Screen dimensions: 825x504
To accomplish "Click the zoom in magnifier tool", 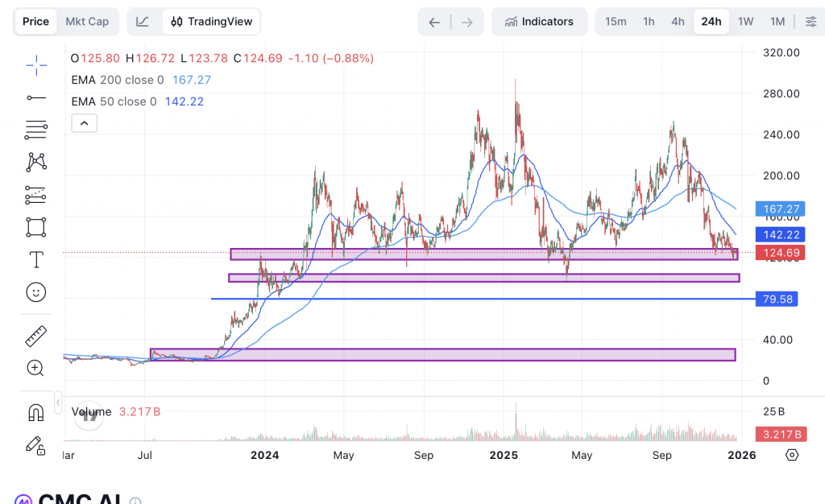I will 35,369.
